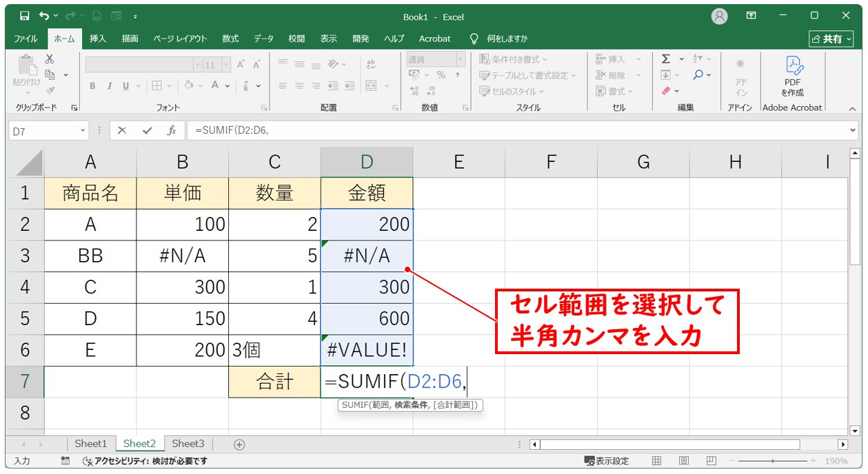Image resolution: width=868 pixels, height=474 pixels.
Task: Open the user account profile icon
Action: (x=720, y=16)
